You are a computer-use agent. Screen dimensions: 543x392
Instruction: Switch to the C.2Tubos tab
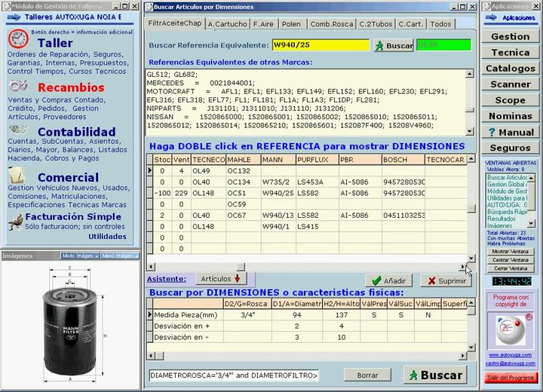coord(376,24)
